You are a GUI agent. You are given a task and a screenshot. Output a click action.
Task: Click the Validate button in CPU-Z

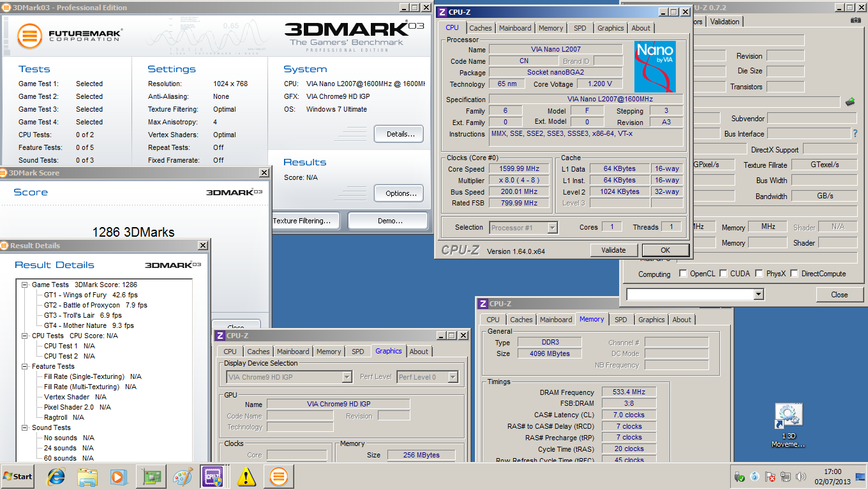tap(613, 250)
